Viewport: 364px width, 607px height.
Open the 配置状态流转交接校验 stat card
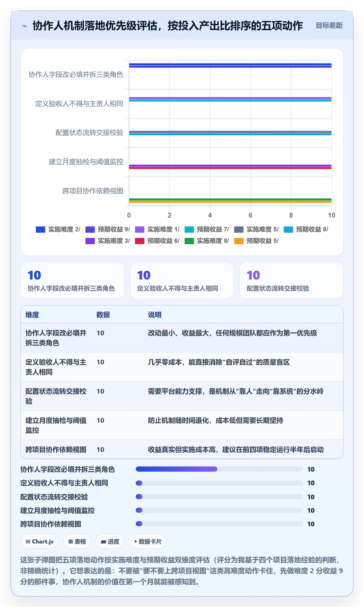tap(291, 280)
